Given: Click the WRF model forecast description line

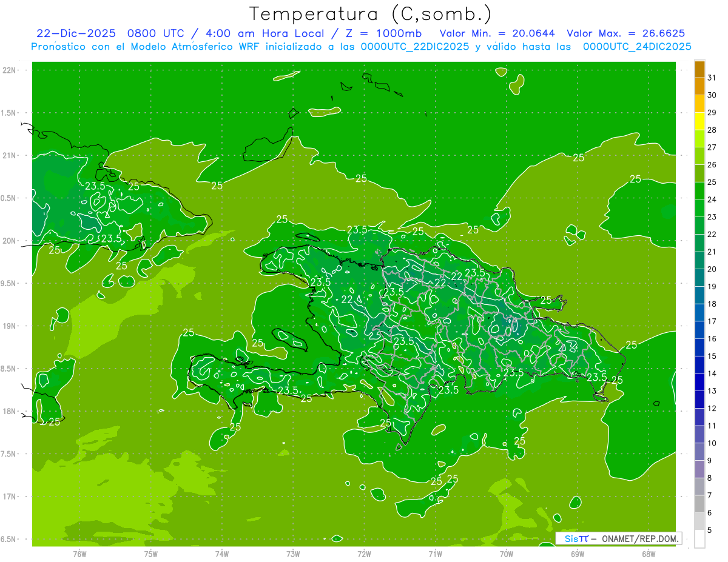Looking at the screenshot, I should (x=361, y=47).
